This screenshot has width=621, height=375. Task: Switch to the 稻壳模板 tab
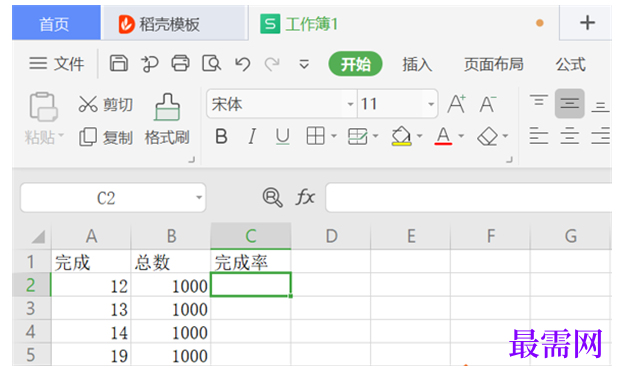pyautogui.click(x=174, y=24)
